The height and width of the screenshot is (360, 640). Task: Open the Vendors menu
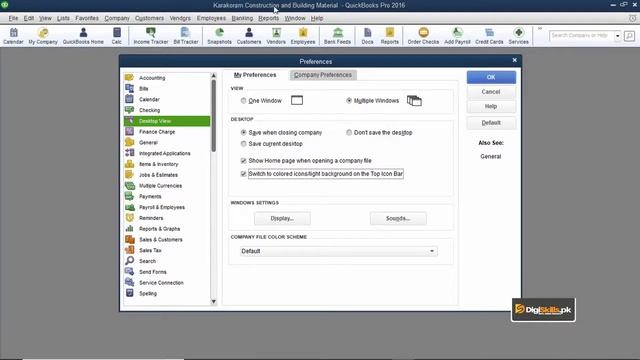(180, 18)
